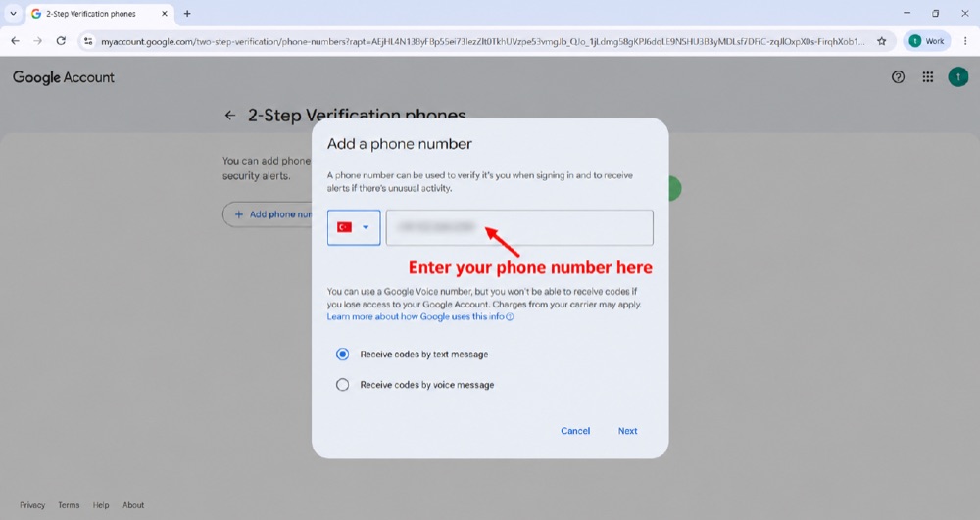
Task: Click Add phone number button behind dialog
Action: 268,214
